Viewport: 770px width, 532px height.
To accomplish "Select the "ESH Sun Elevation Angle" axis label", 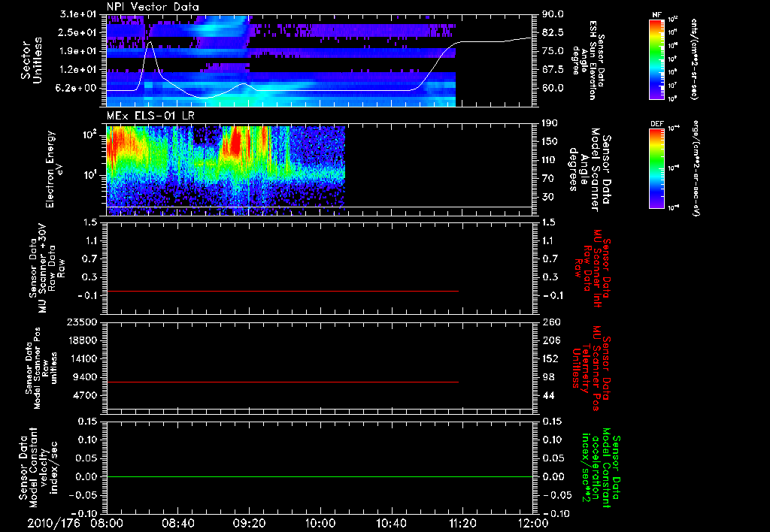I will coord(589,60).
